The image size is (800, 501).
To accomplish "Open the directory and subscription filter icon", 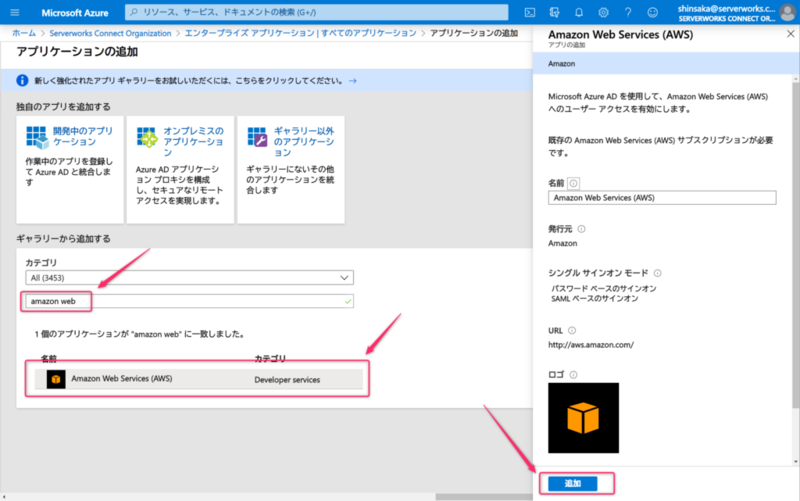I will [554, 12].
